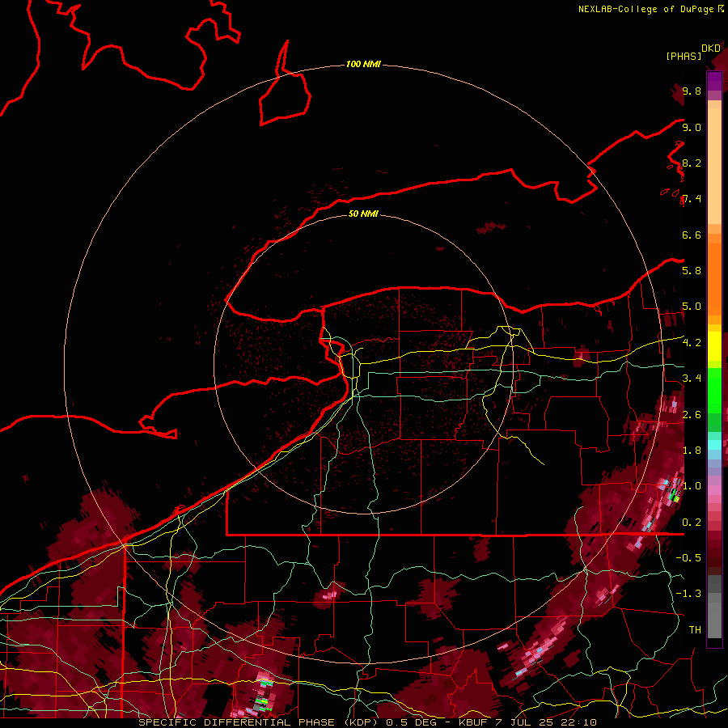
Task: Click the 0.2 legend scale value
Action: click(692, 523)
